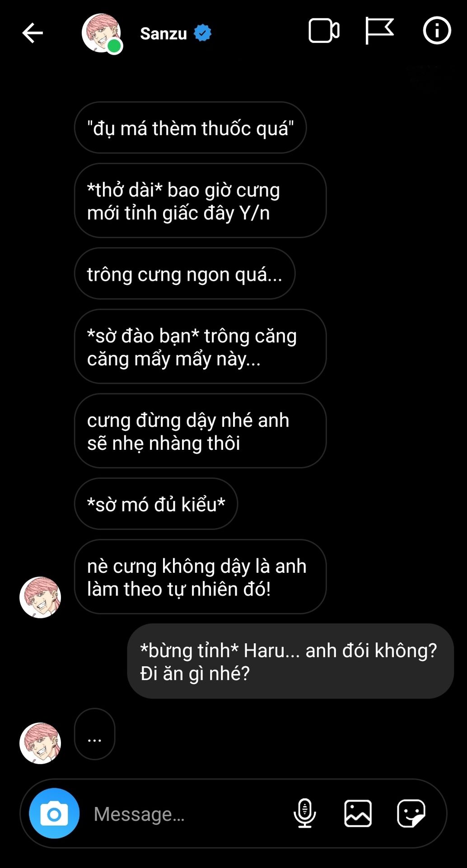Open conversation info icon
Image resolution: width=467 pixels, height=868 pixels.
pyautogui.click(x=437, y=31)
